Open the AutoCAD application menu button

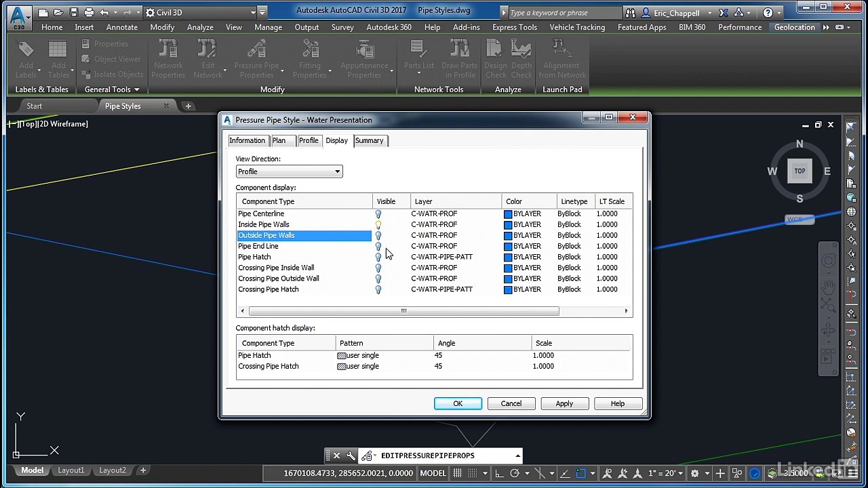click(18, 17)
